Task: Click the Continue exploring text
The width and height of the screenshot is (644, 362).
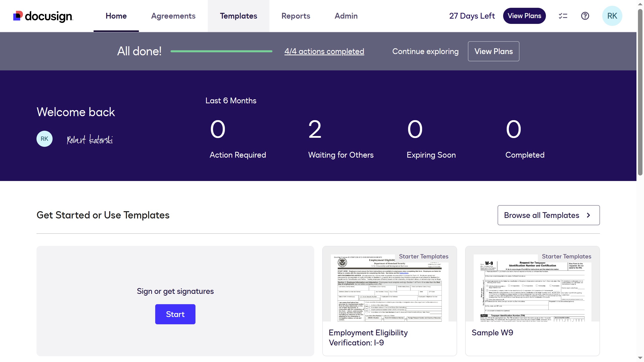Action: [425, 51]
